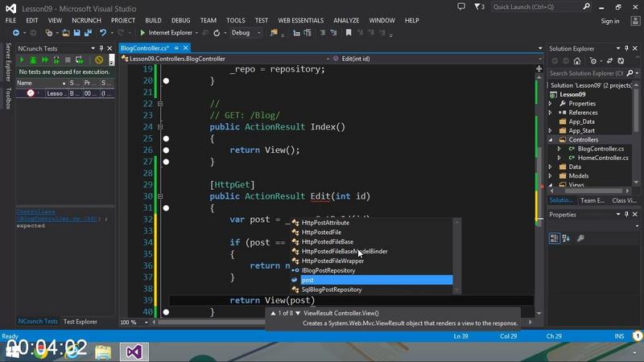644x362 pixels.
Task: Collapse the comment block at line 22
Action: [x=160, y=104]
